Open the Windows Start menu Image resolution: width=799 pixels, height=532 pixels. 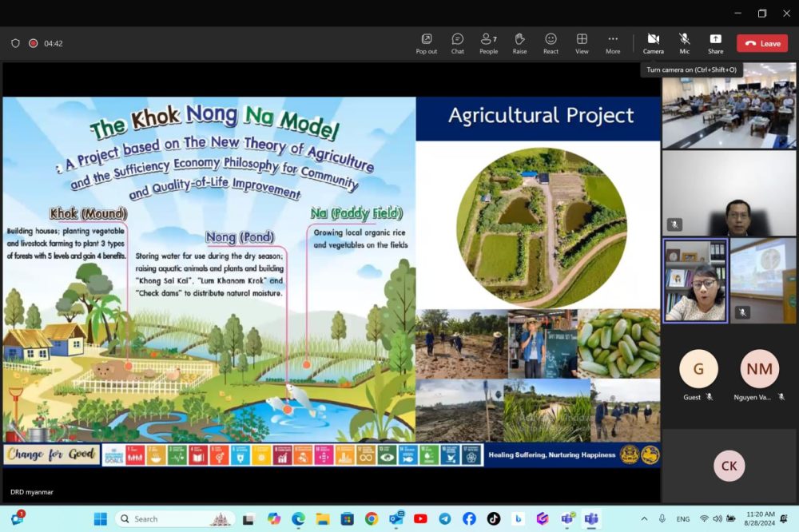(x=99, y=518)
